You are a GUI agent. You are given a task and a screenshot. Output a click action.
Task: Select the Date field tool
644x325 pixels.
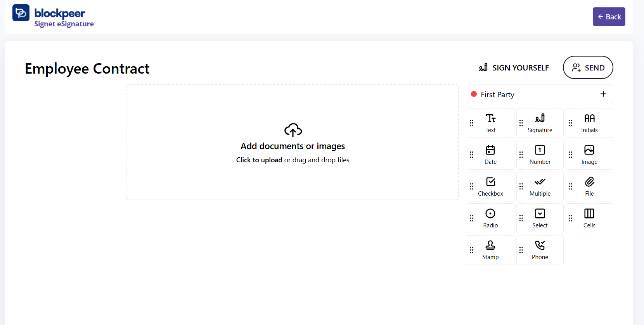coord(490,155)
